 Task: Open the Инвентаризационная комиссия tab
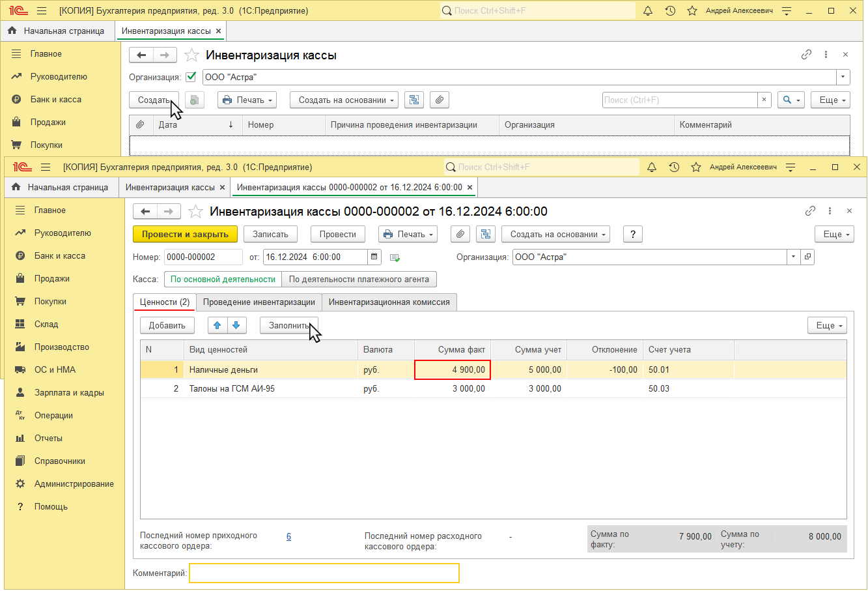389,302
